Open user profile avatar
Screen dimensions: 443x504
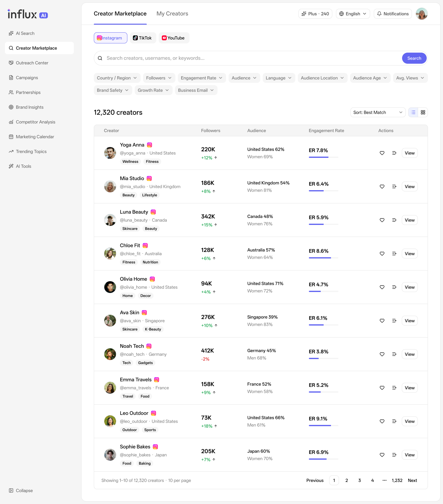click(x=422, y=14)
